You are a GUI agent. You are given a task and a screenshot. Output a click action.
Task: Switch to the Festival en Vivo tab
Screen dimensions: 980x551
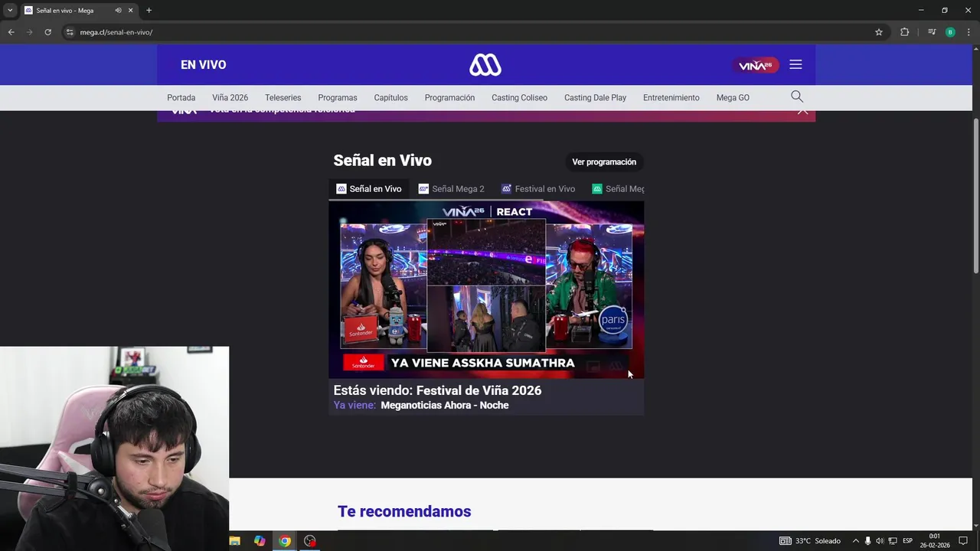(538, 189)
